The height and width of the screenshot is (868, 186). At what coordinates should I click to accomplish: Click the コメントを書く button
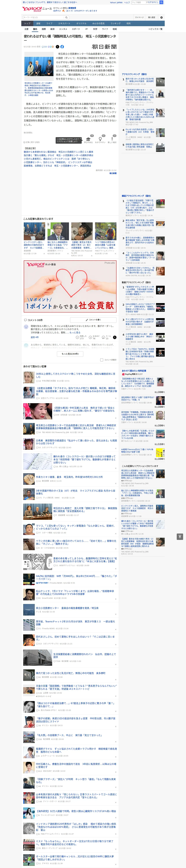(93, 320)
